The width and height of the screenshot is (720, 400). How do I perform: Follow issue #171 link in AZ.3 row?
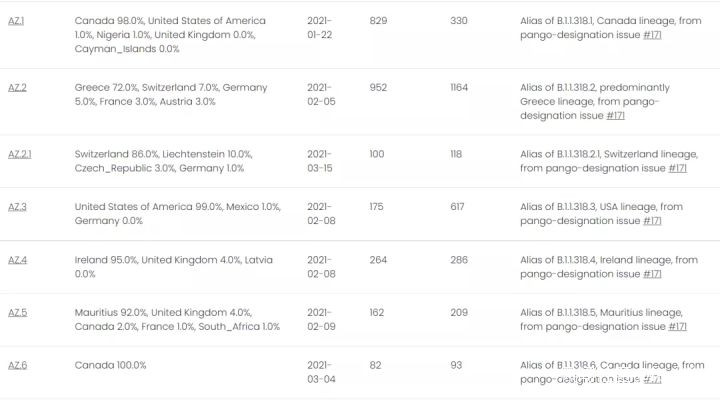click(x=652, y=221)
